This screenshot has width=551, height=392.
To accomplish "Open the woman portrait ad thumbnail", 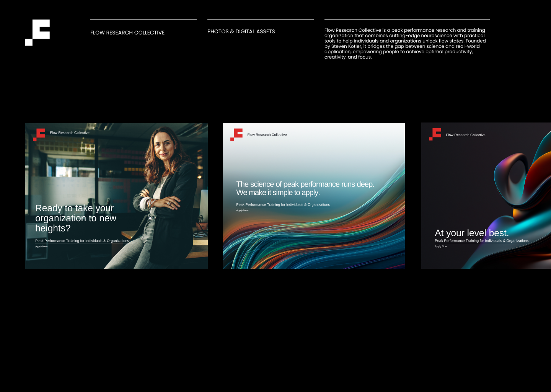I will pyautogui.click(x=116, y=196).
